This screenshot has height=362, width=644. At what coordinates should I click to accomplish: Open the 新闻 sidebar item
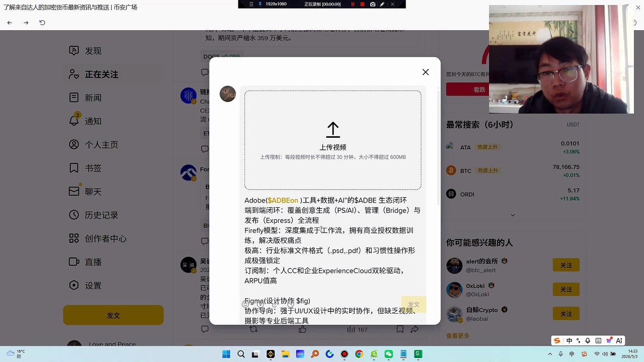click(113, 98)
